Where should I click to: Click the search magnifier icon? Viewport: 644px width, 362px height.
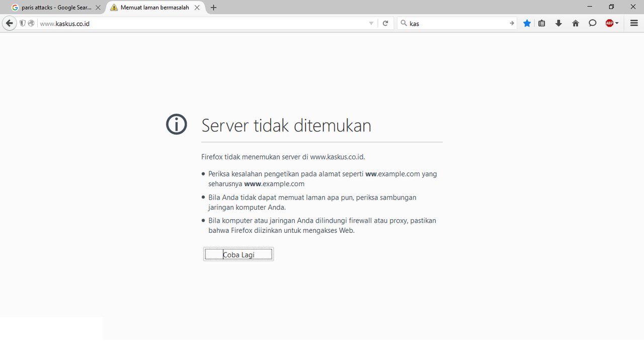[404, 23]
